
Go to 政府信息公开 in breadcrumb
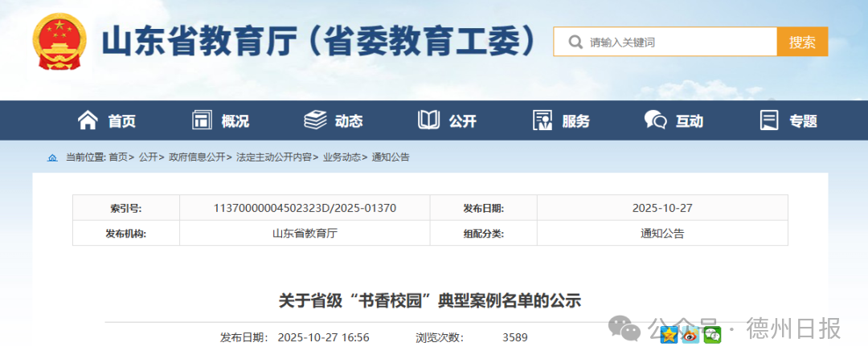196,157
